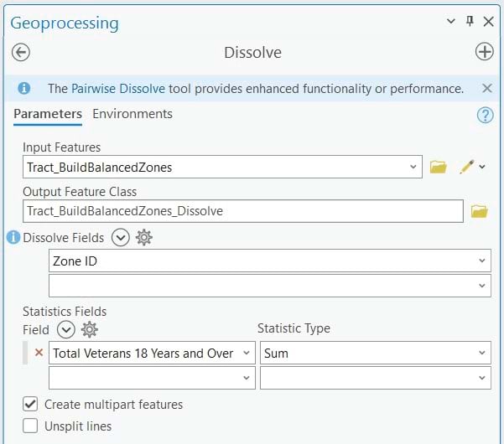Browse for Output Feature Class folder icon
Image resolution: width=504 pixels, height=444 pixels.
point(479,211)
